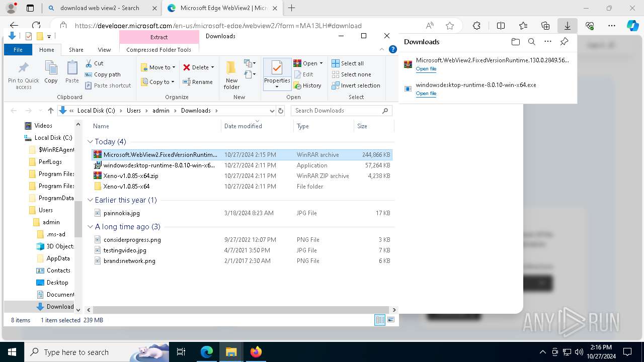Open Downloads folder from Edge panel
644x362 pixels.
515,42
